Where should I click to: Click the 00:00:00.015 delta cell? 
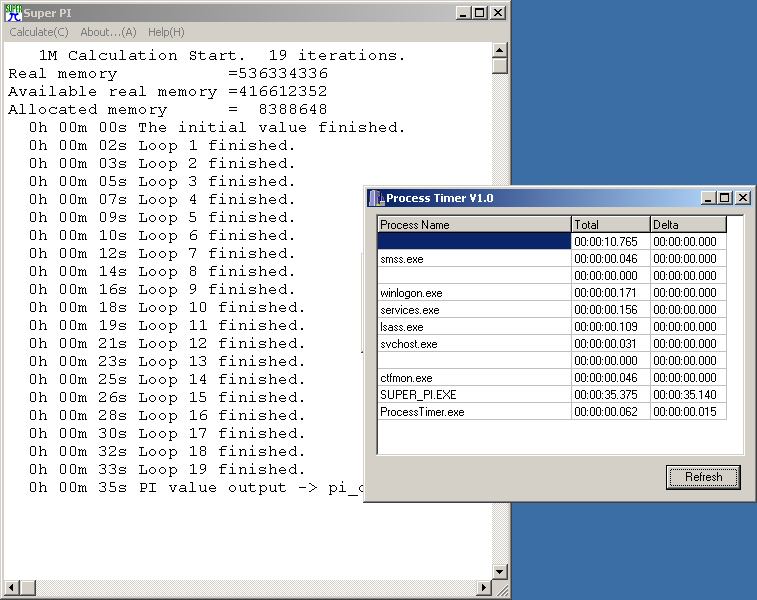688,412
